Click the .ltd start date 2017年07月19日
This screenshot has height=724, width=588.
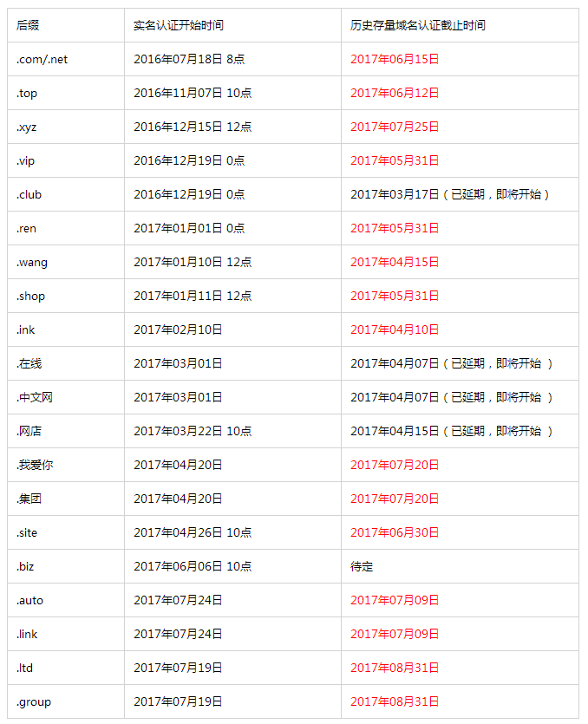(x=178, y=668)
